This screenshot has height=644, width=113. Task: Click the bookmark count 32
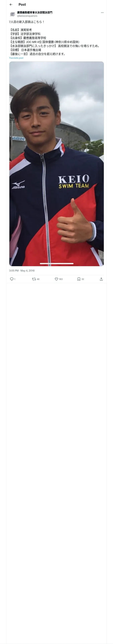click(x=83, y=279)
